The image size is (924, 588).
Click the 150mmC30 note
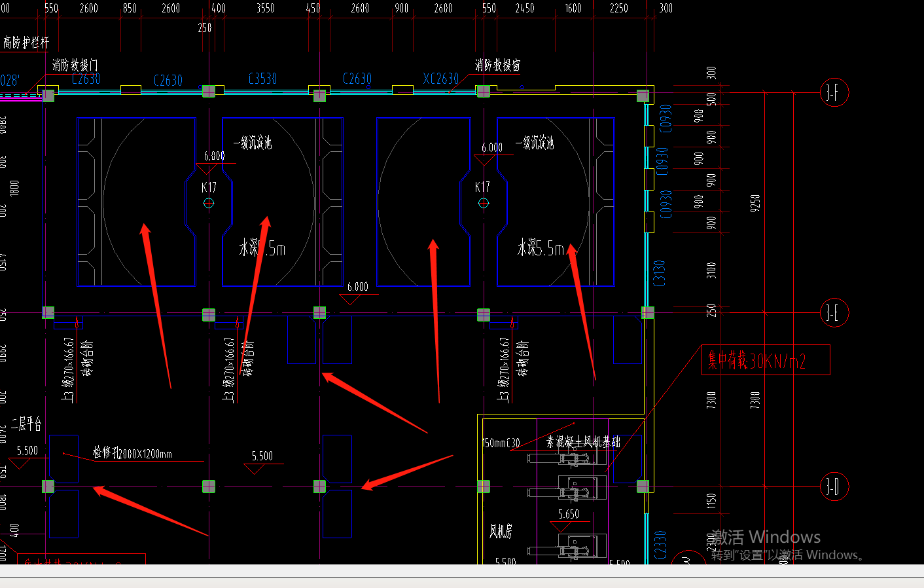point(501,443)
